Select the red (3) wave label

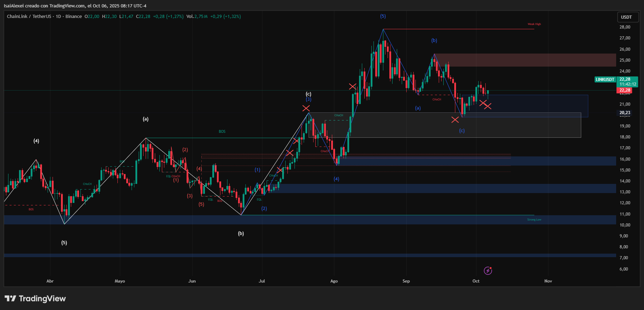(x=190, y=196)
